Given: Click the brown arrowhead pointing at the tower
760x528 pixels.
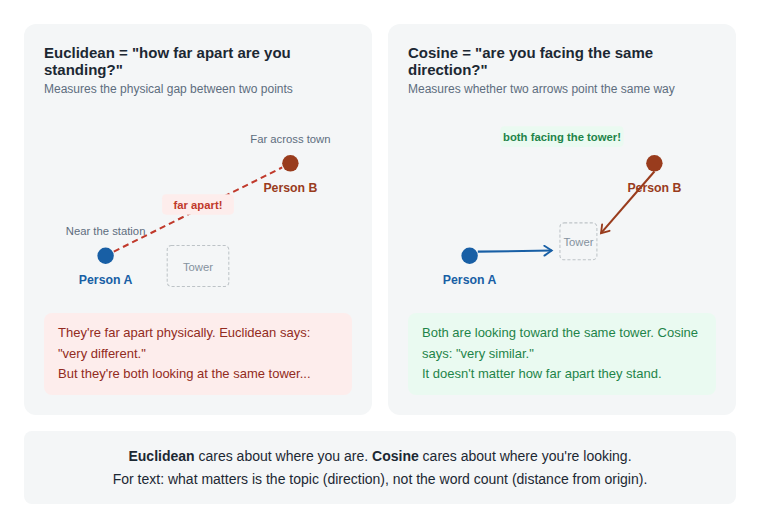Looking at the screenshot, I should point(605,228).
